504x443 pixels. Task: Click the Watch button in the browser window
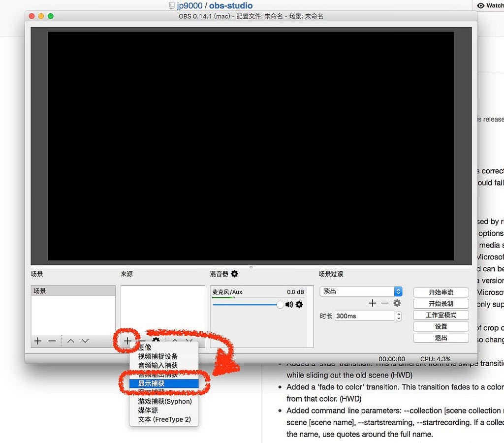[x=491, y=5]
